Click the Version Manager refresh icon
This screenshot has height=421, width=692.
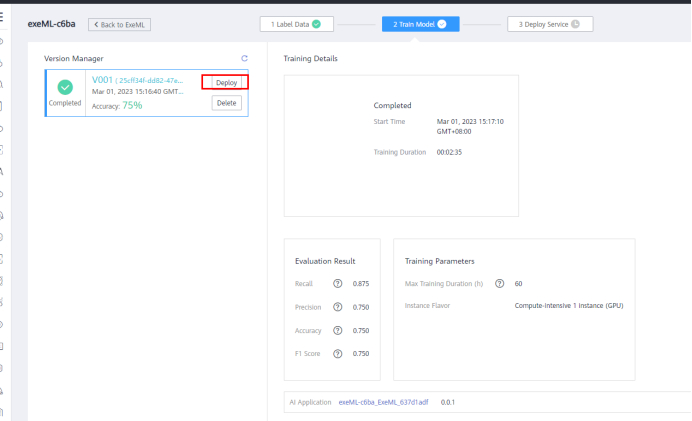pyautogui.click(x=244, y=59)
